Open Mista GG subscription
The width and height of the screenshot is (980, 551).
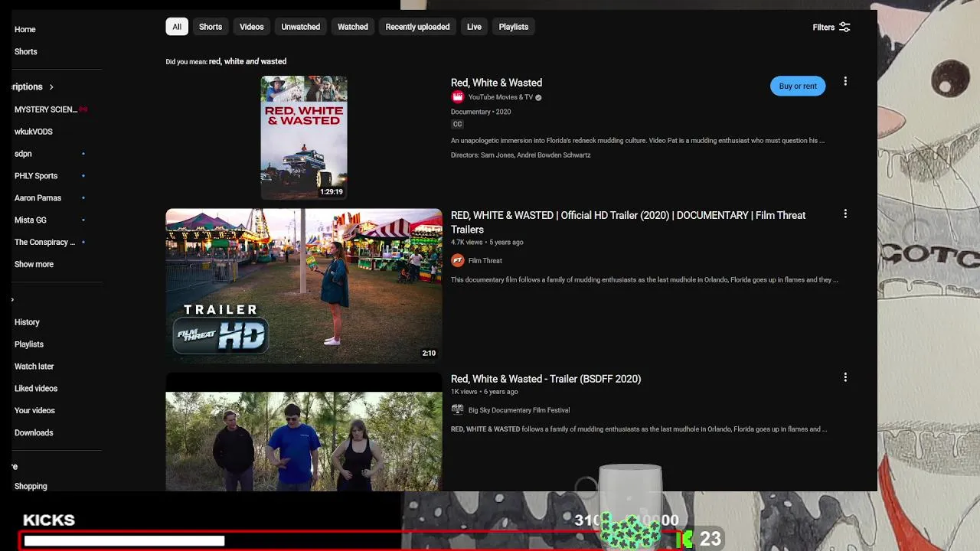pyautogui.click(x=31, y=220)
